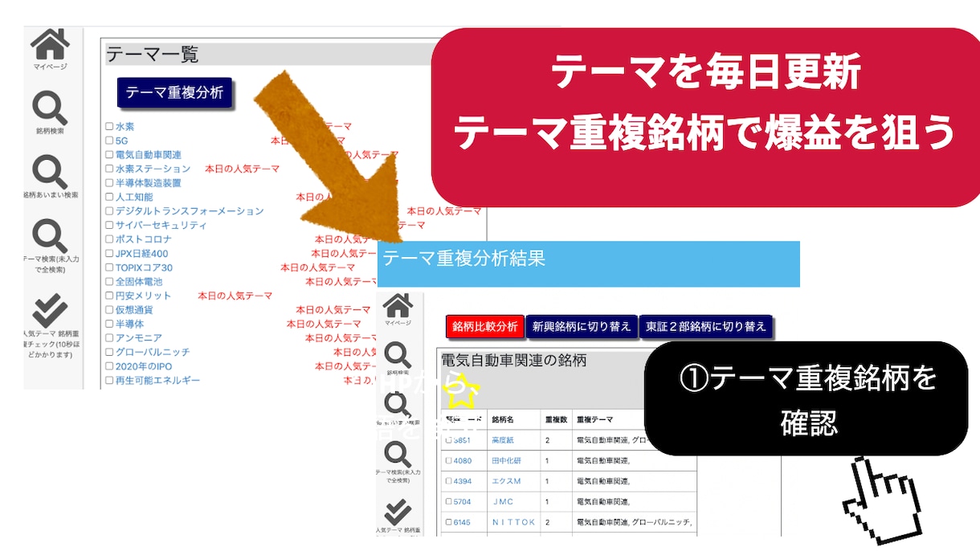Click the 重複数 column header
Image resolution: width=980 pixels, height=551 pixels.
click(556, 420)
